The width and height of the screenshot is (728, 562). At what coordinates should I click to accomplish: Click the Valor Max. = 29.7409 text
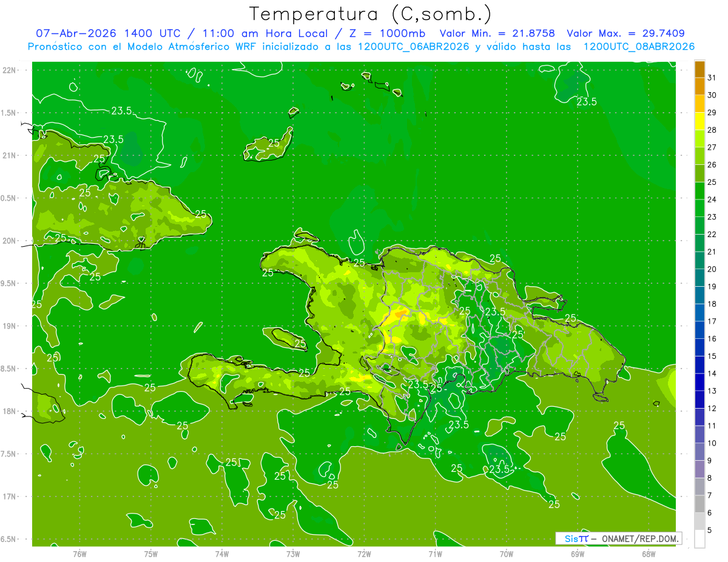point(625,33)
